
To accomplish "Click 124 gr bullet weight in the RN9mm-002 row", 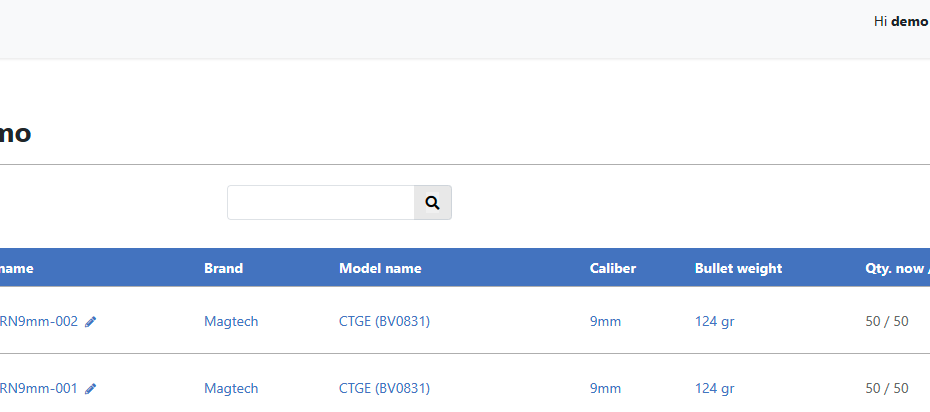I will coord(715,321).
